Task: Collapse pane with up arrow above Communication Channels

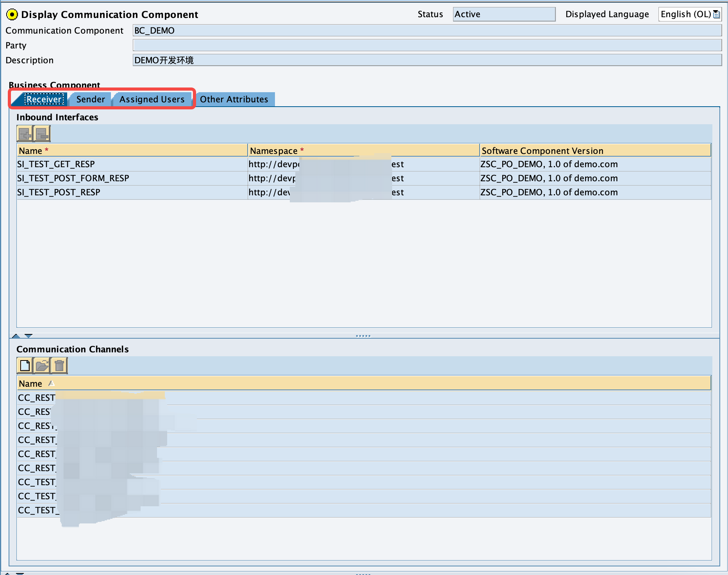Action: pos(16,336)
